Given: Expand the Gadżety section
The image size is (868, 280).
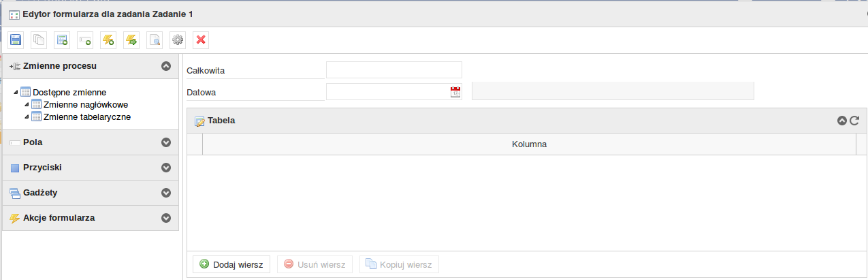Looking at the screenshot, I should (165, 193).
